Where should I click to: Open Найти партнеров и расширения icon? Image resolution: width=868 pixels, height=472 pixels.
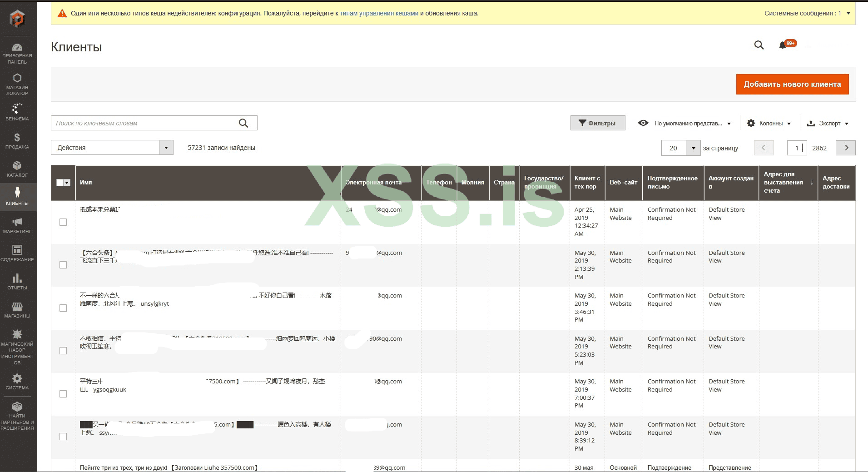pyautogui.click(x=17, y=407)
